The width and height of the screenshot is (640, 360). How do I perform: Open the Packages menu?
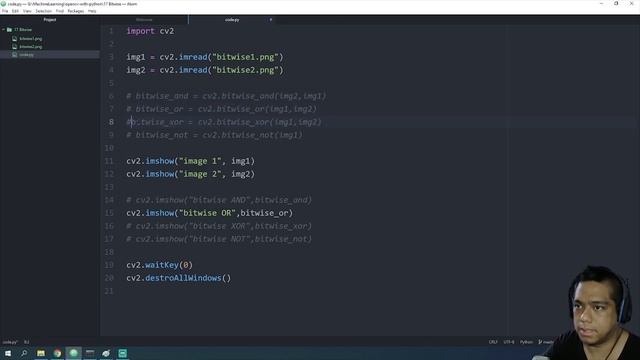(x=76, y=11)
